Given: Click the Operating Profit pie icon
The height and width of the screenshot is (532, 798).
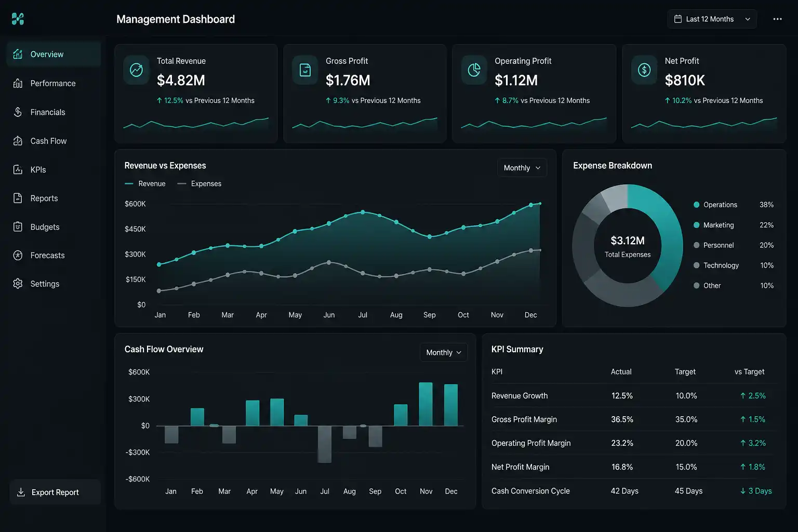Looking at the screenshot, I should [474, 70].
